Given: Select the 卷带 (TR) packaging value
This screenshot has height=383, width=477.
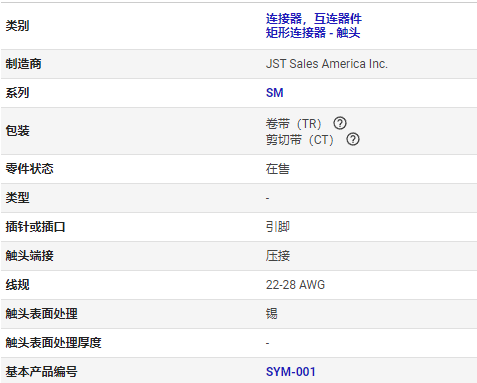Looking at the screenshot, I should pos(293,124).
